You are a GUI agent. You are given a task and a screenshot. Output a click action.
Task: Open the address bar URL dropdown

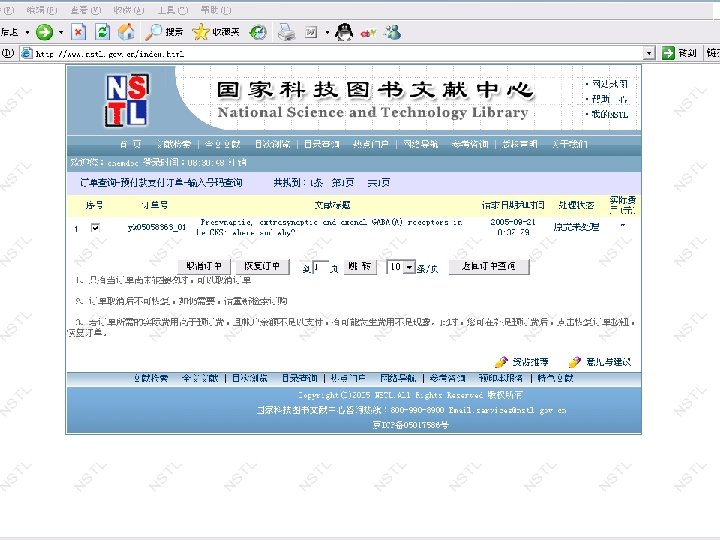648,53
